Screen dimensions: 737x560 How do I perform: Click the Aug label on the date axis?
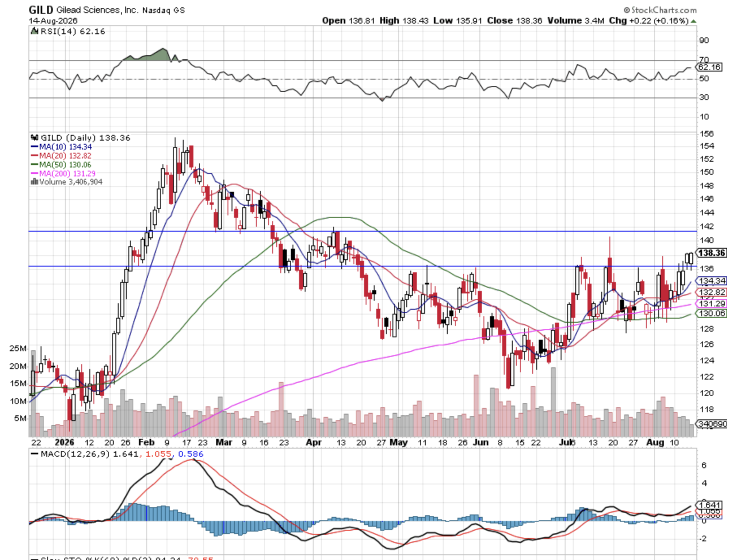coord(655,442)
